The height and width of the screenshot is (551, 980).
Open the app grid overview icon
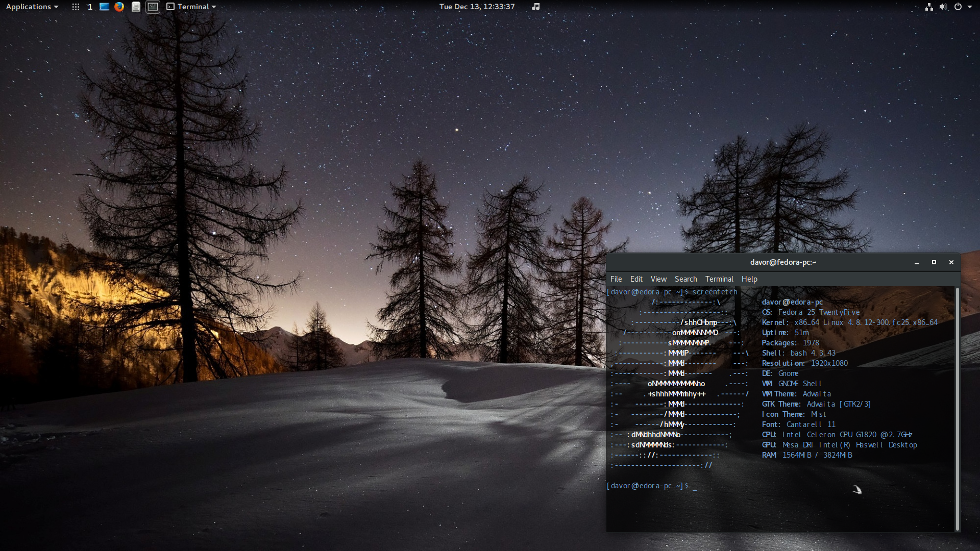point(76,7)
